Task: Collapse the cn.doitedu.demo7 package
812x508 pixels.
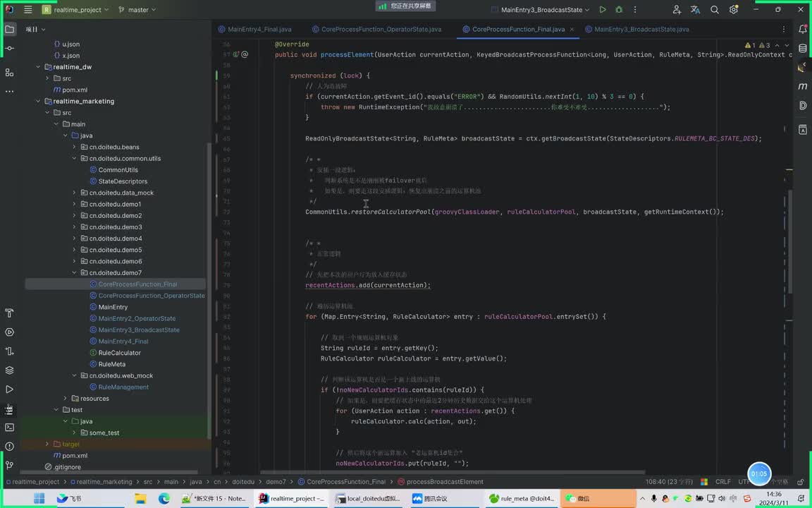Action: (74, 272)
